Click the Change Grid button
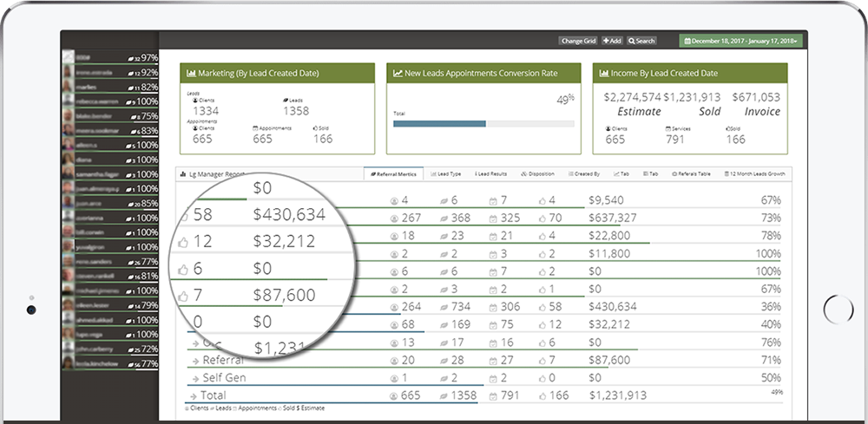The height and width of the screenshot is (424, 868). tap(577, 41)
